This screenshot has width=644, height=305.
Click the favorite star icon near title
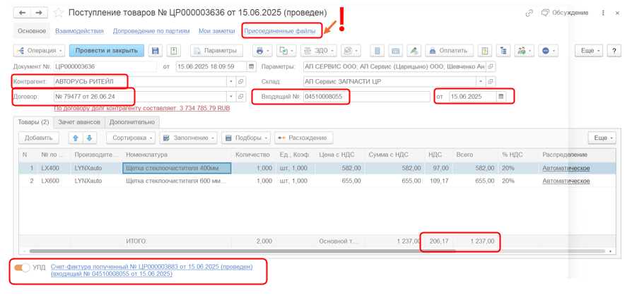59,13
